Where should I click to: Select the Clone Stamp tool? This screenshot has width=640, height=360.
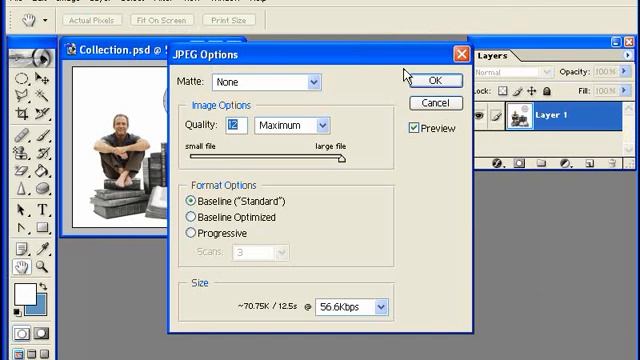21,153
